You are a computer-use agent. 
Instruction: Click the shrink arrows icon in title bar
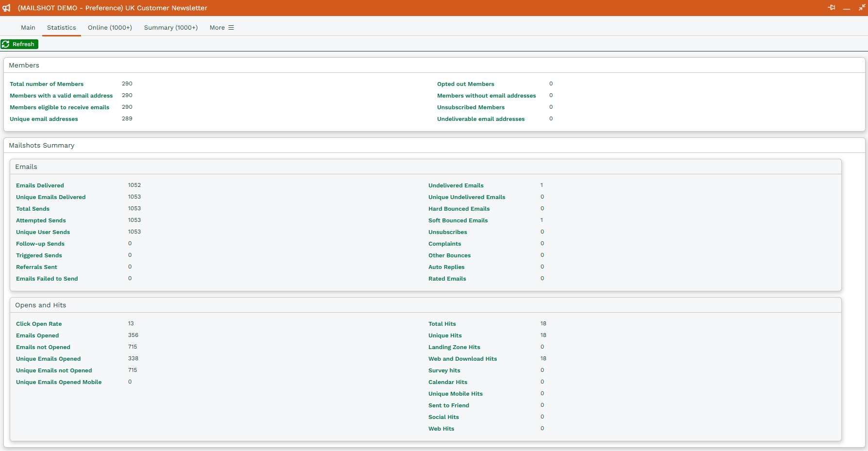[x=862, y=8]
